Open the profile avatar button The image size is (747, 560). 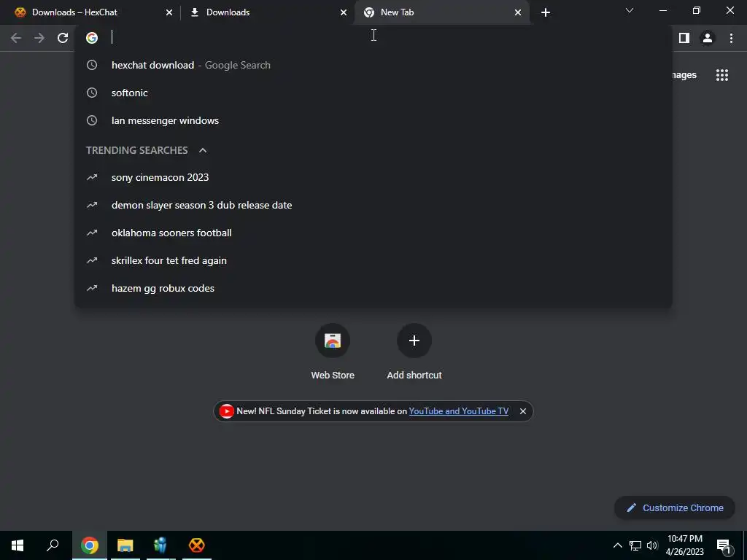(x=708, y=38)
